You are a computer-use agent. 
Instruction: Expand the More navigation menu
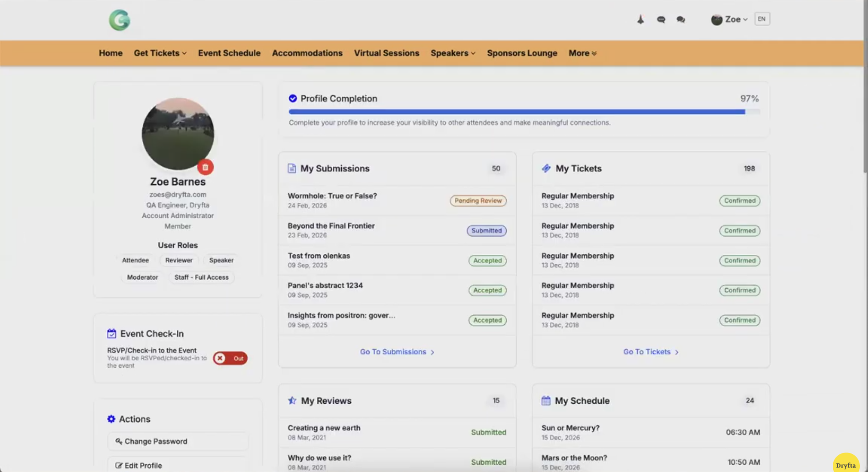click(x=582, y=53)
